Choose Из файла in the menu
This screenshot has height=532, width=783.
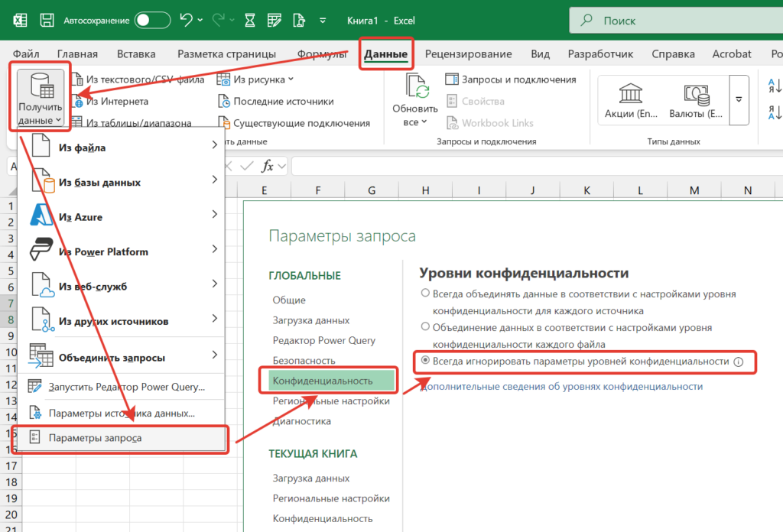pyautogui.click(x=122, y=148)
